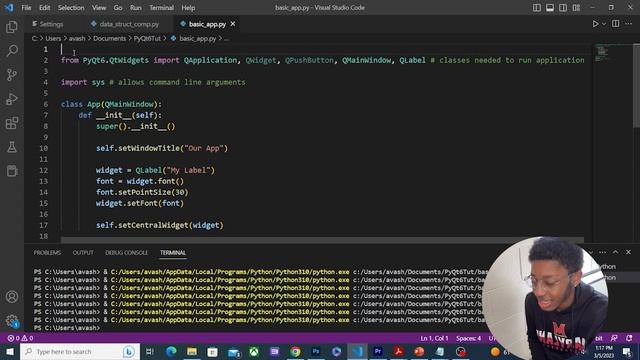Expand the PyQt6Tut breadcrumb folder
This screenshot has height=360, width=640.
(x=147, y=38)
